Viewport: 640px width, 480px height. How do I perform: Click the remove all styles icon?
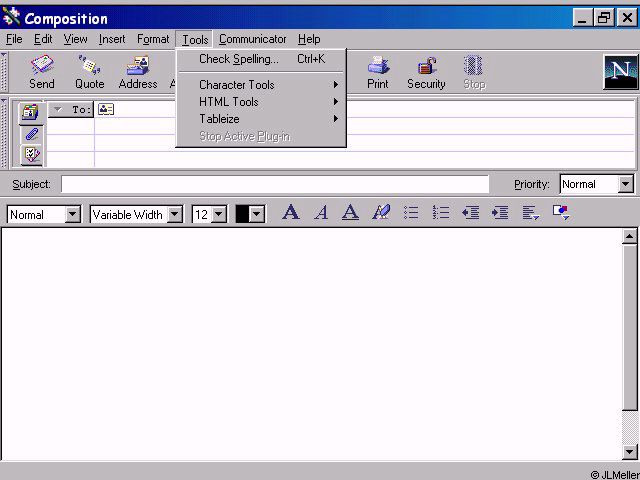tap(381, 213)
